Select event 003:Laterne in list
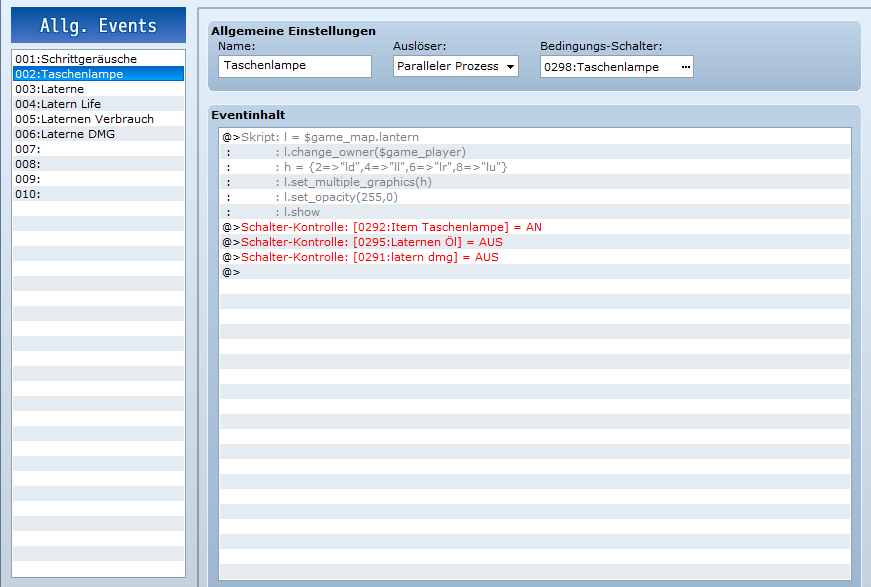The image size is (871, 587). 98,89
